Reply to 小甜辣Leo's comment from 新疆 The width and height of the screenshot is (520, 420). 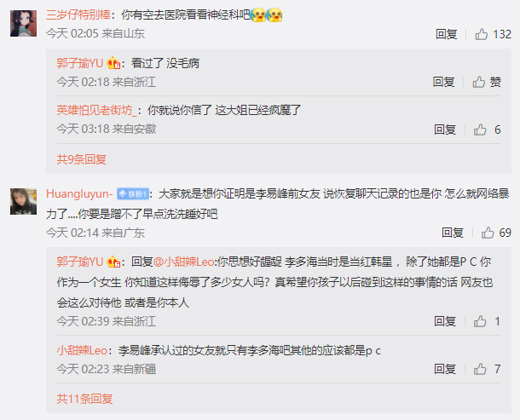pyautogui.click(x=445, y=369)
